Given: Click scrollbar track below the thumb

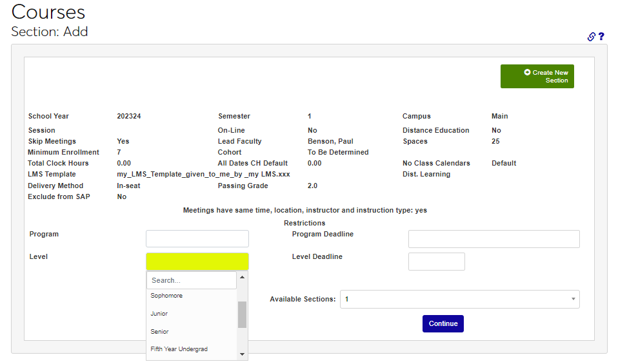Looking at the screenshot, I should (243, 340).
